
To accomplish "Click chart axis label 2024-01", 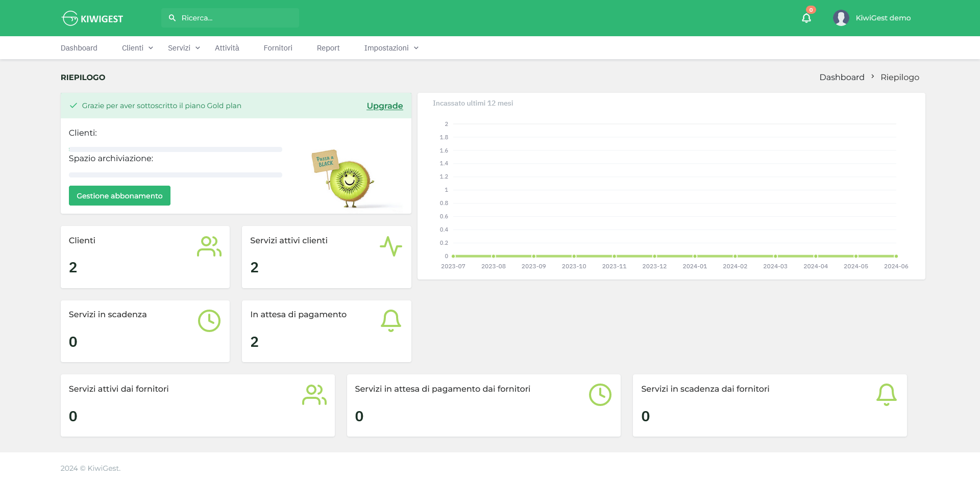I will (695, 266).
